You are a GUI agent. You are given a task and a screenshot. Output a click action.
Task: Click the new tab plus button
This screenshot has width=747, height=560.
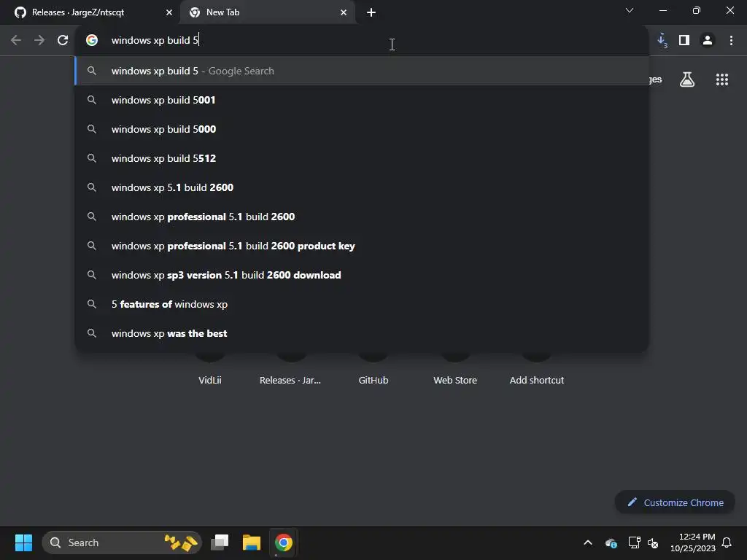(371, 12)
